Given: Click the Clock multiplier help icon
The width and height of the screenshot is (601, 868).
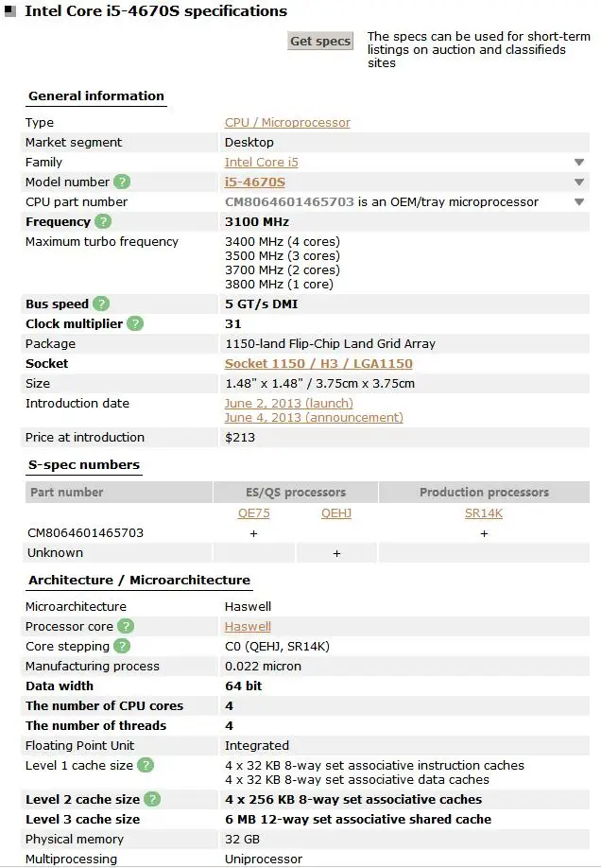Looking at the screenshot, I should [x=135, y=324].
